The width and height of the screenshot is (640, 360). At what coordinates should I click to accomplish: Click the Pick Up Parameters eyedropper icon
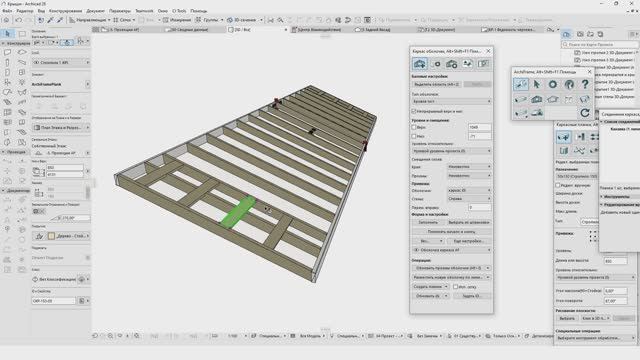pos(50,20)
